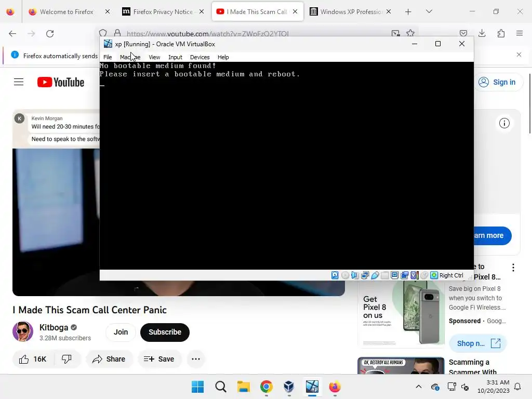Click the Get Pixel 8 on us ad image
The width and height of the screenshot is (532, 399).
point(401,314)
